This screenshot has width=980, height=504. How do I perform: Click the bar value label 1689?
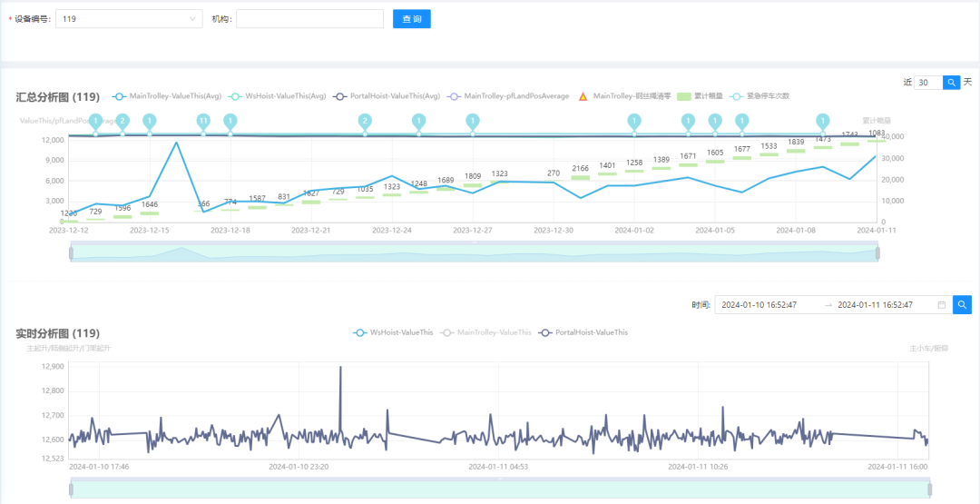point(446,180)
